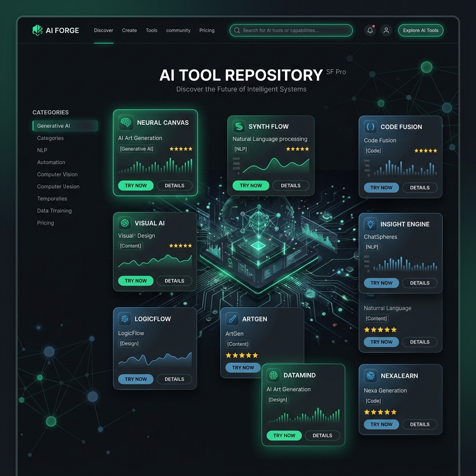Click Try Now on ArtGen
Screen dimensions: 476x476
pyautogui.click(x=243, y=368)
